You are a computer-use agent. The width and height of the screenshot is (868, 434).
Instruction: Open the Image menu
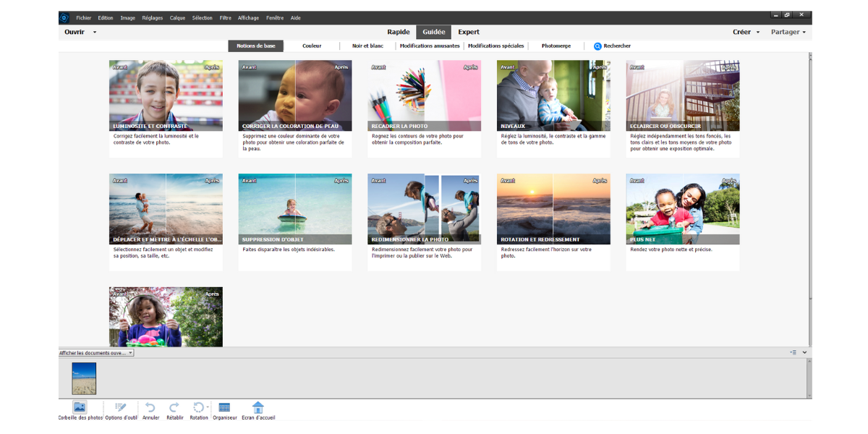[x=127, y=17]
